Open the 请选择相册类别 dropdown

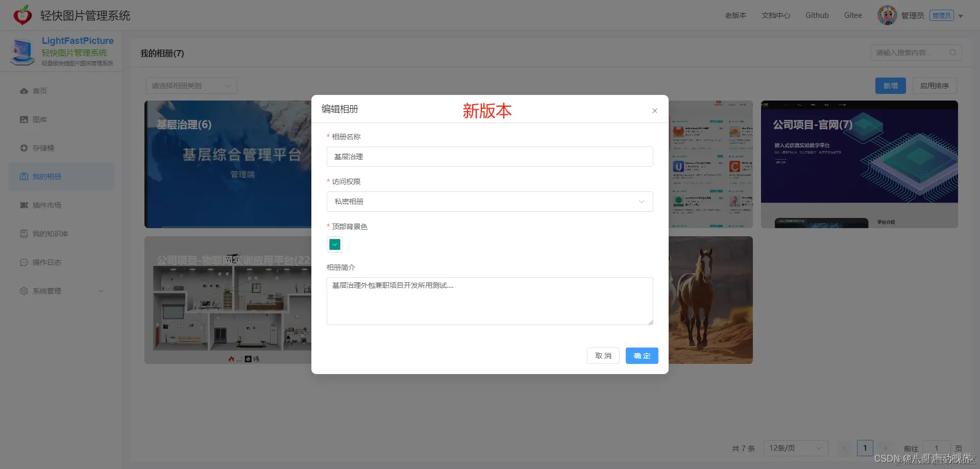point(191,85)
